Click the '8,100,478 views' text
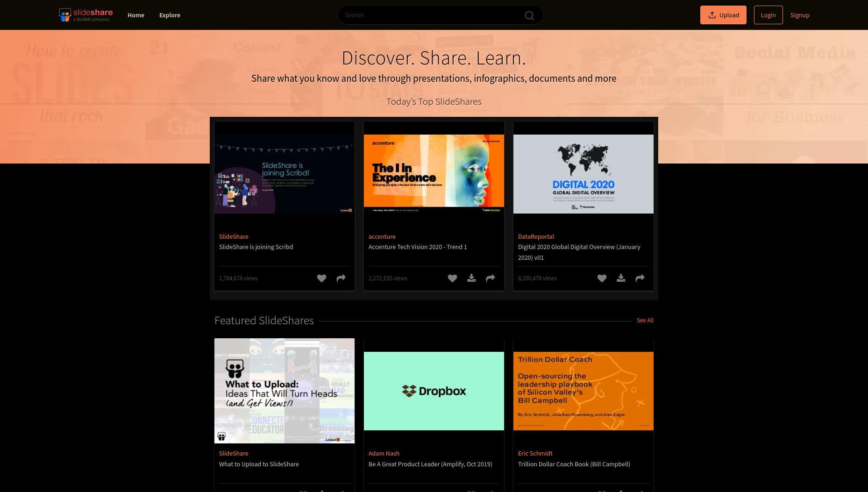Screen dimensions: 868x492 (x=537, y=278)
